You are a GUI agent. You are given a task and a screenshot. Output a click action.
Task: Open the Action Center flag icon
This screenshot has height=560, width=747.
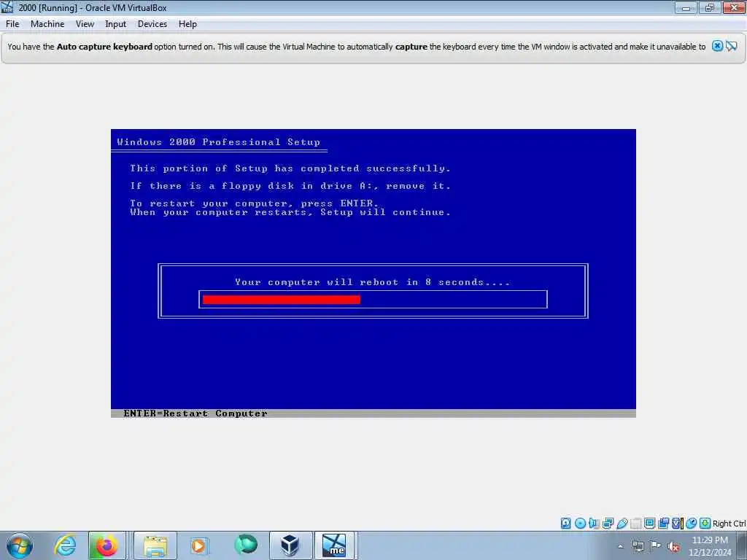pyautogui.click(x=656, y=546)
